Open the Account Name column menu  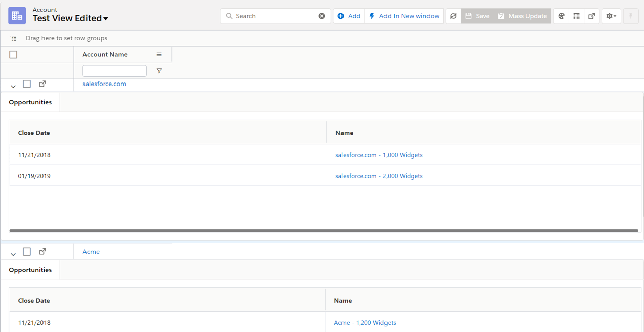159,55
